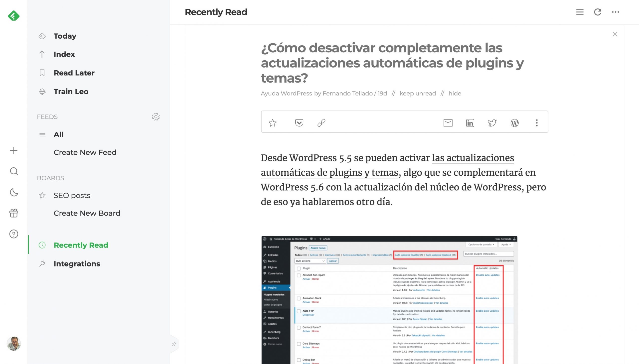Click the Feedly logo icon
This screenshot has height=364, width=639.
click(13, 16)
